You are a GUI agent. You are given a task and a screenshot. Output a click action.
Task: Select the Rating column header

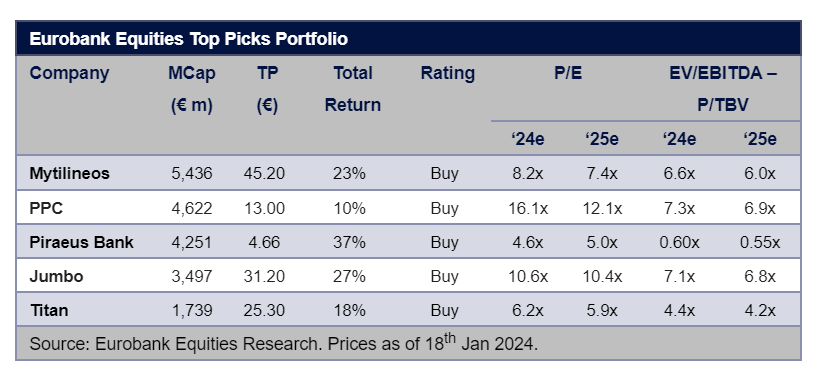coord(448,73)
